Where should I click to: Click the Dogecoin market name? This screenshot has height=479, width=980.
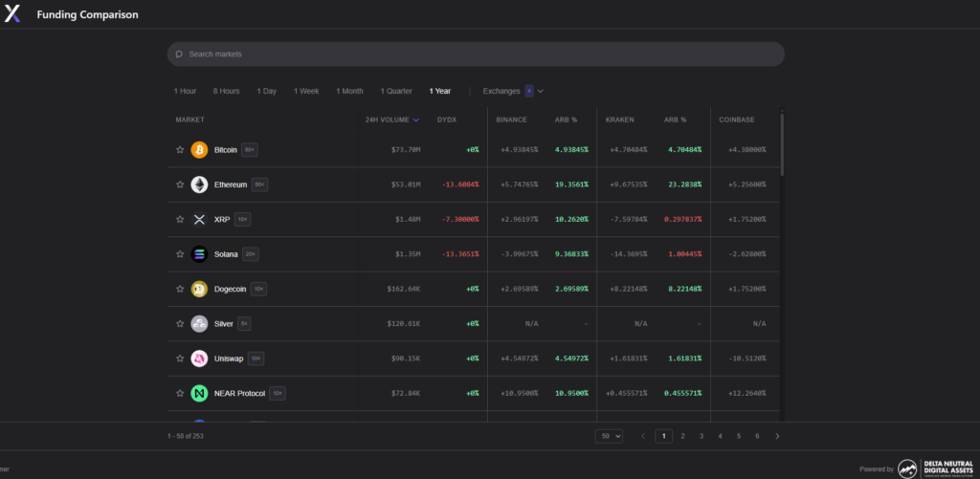[230, 289]
